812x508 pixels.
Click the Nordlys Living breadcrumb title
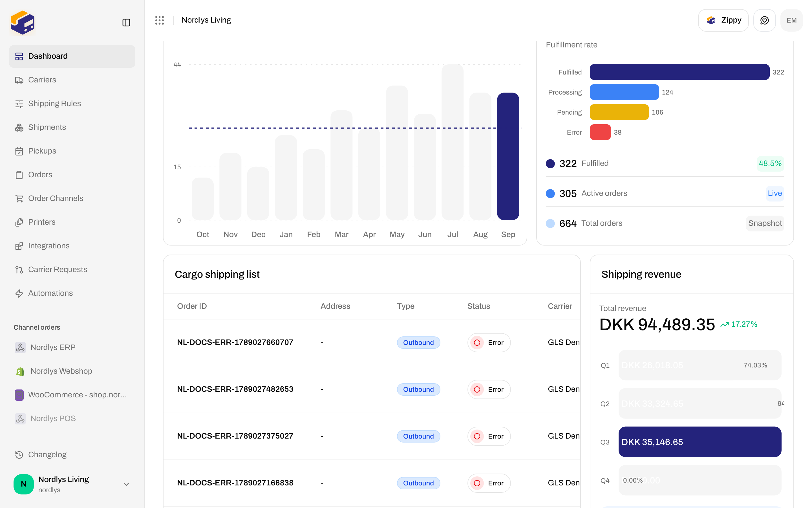206,20
